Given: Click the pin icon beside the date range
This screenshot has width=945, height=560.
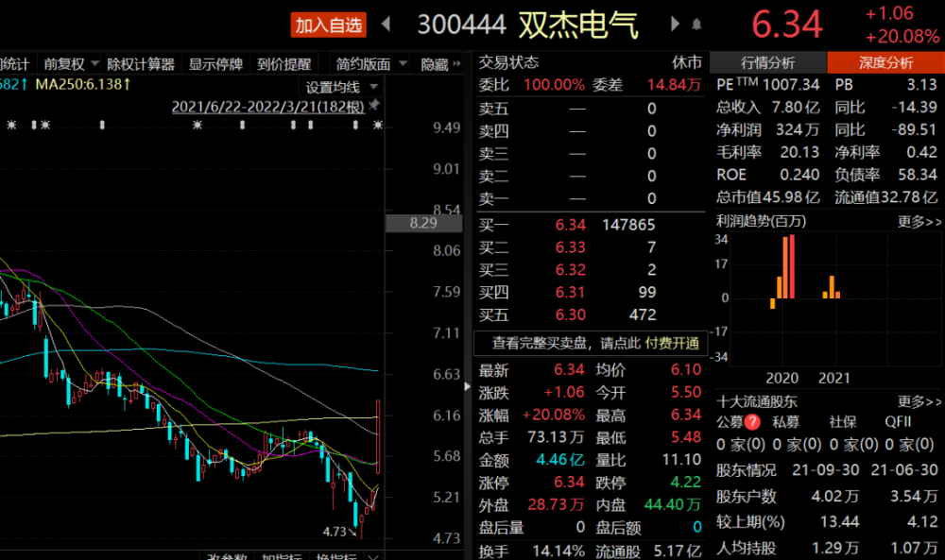Looking at the screenshot, I should 374,105.
